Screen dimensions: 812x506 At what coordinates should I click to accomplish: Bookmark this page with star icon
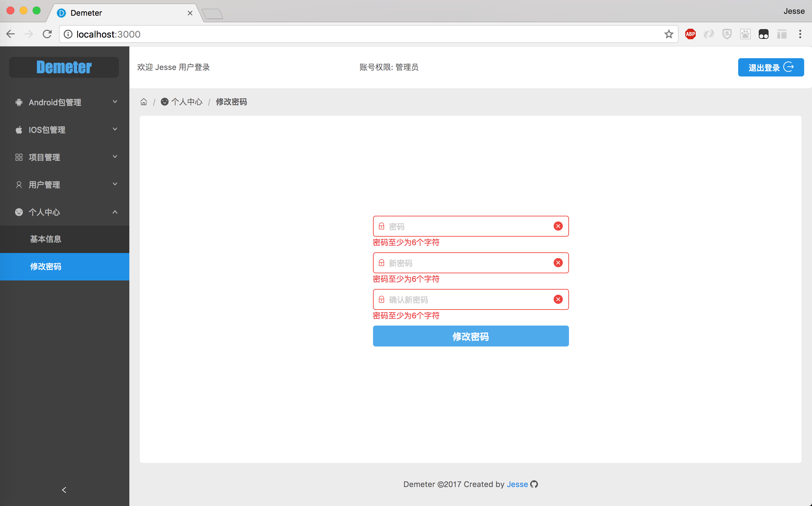(669, 34)
